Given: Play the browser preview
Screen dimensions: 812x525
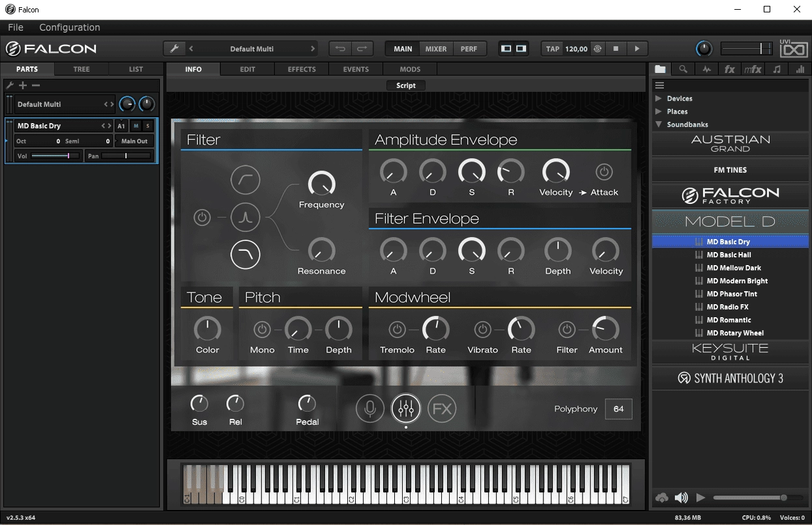Looking at the screenshot, I should (x=701, y=498).
